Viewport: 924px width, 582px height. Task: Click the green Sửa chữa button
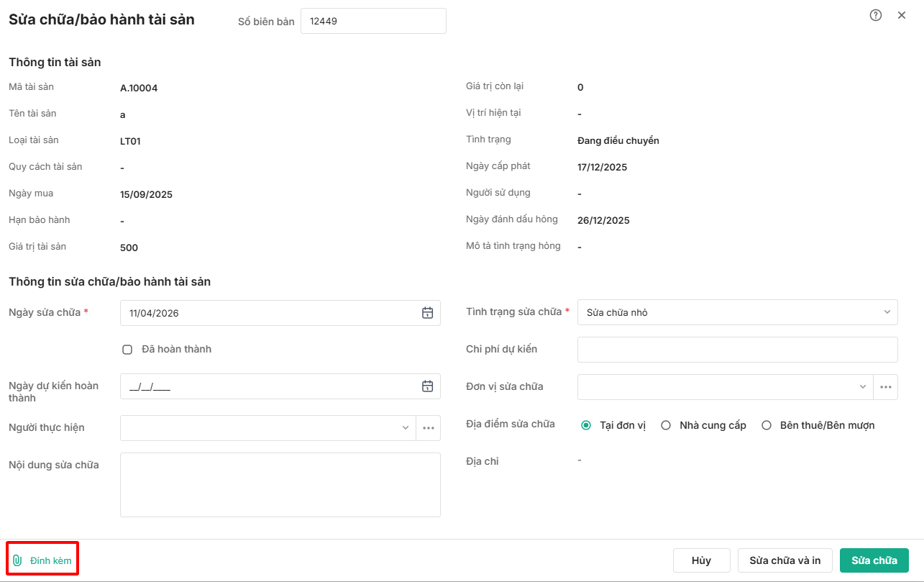(874, 560)
